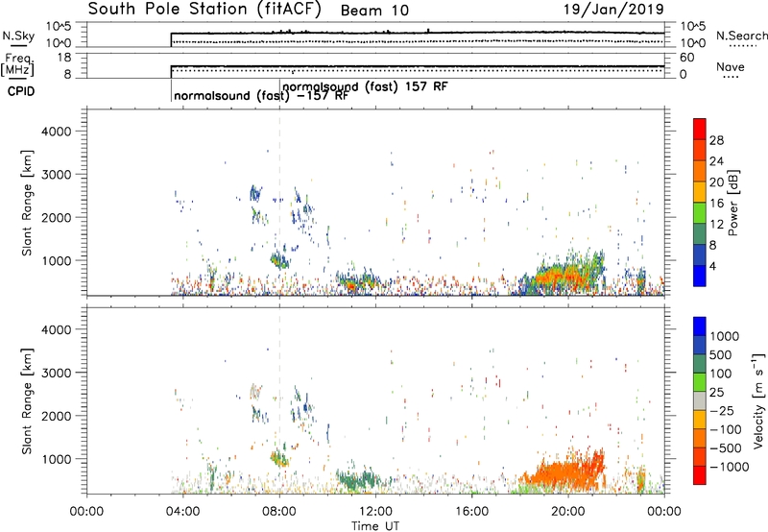The image size is (768, 532).
Task: Click the '4' tick on the power color bar
Action: click(x=712, y=266)
